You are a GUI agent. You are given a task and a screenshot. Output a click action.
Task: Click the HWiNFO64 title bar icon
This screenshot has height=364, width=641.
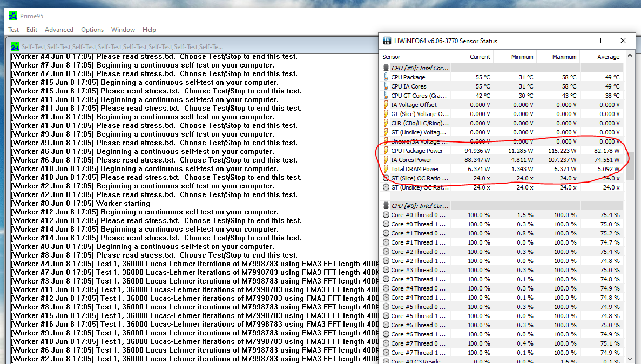[387, 41]
